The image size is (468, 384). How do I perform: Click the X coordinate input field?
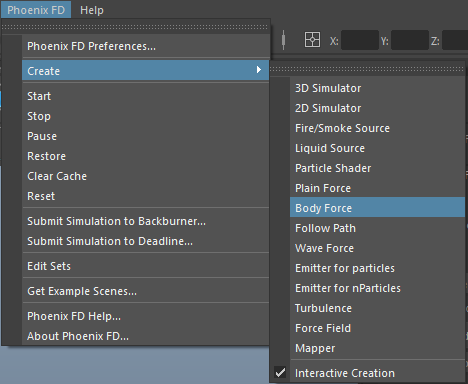pos(360,40)
